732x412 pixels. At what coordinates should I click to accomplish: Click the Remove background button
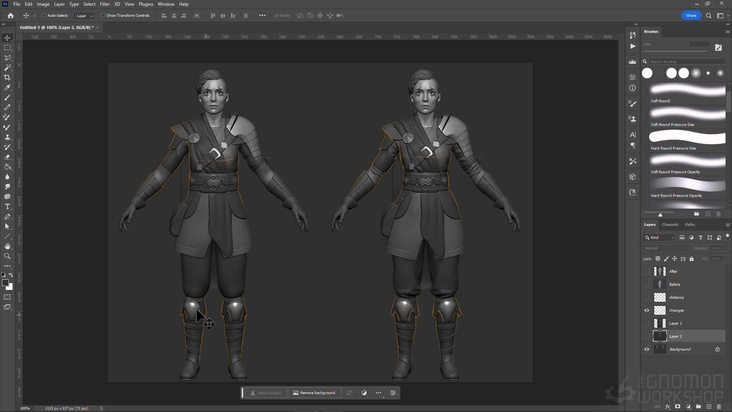tap(314, 393)
